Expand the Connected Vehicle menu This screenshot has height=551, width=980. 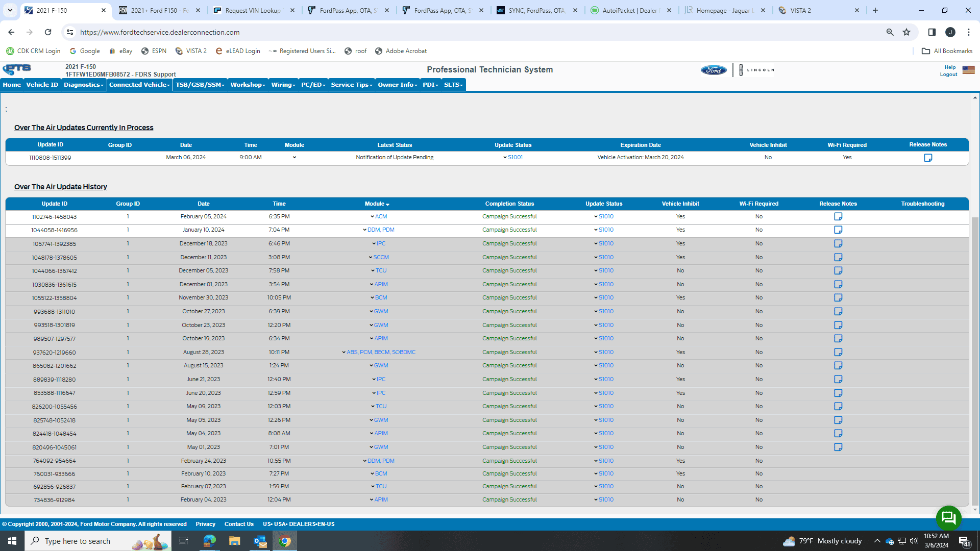click(139, 85)
